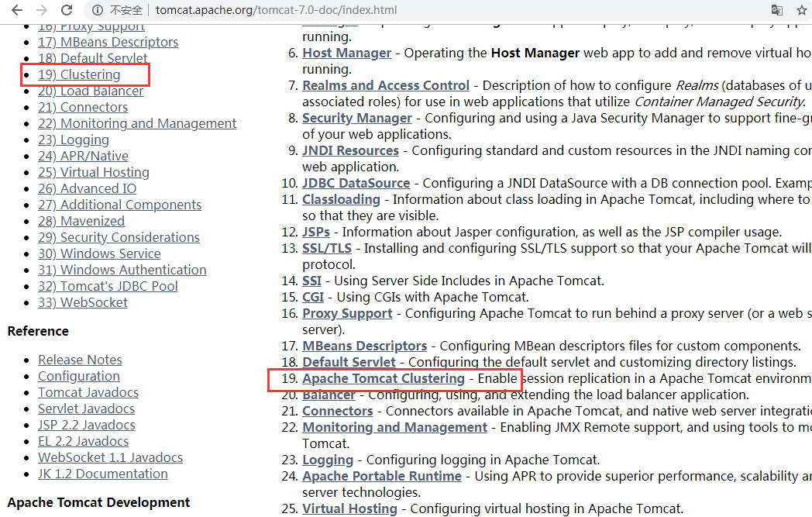This screenshot has height=517, width=812.
Task: Open sidebar link 27) Additional Components
Action: 119,205
